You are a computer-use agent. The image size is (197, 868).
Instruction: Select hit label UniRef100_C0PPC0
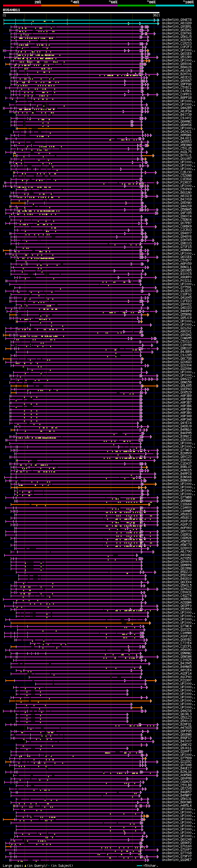[177, 94]
